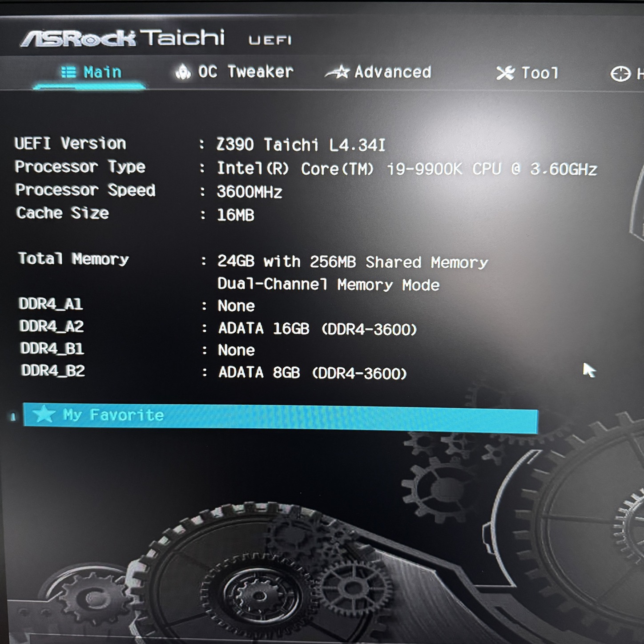The height and width of the screenshot is (644, 644).
Task: Click the DDR4_A2 slot label
Action: click(x=52, y=326)
